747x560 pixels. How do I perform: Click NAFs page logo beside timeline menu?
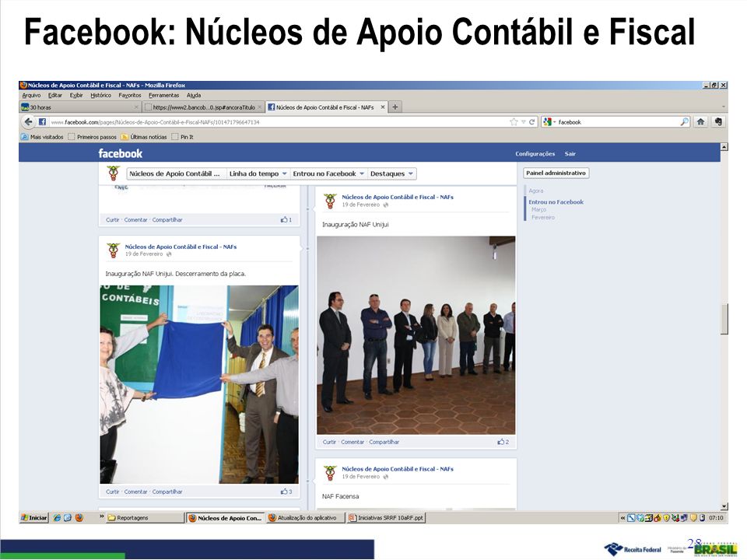(x=114, y=173)
